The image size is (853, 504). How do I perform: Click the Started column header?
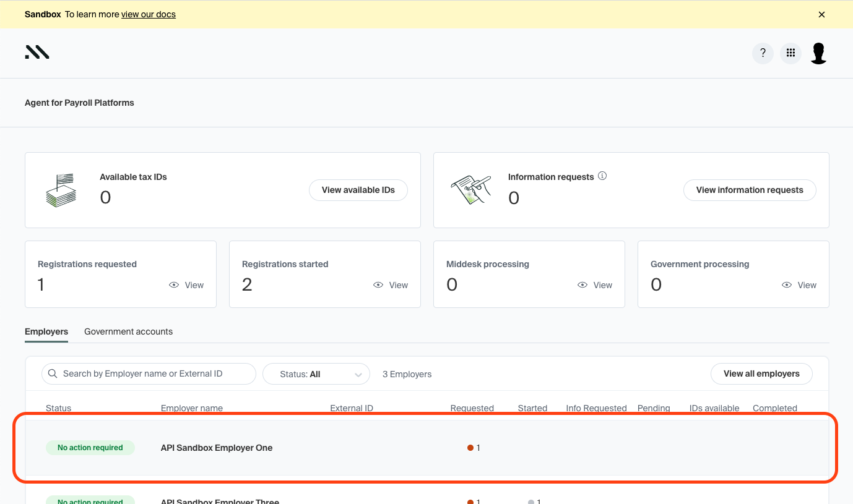[x=532, y=408]
